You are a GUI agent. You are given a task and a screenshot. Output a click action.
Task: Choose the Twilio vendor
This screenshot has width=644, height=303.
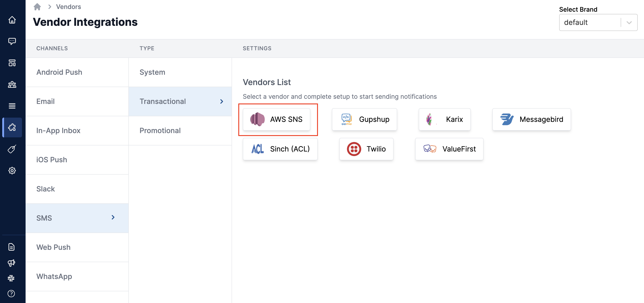366,149
